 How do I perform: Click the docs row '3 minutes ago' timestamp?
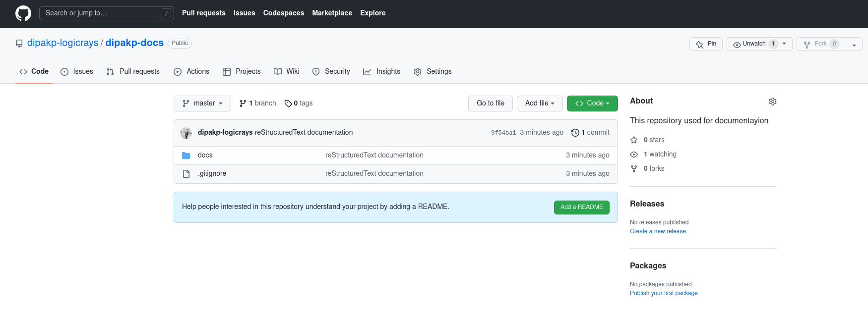coord(588,155)
